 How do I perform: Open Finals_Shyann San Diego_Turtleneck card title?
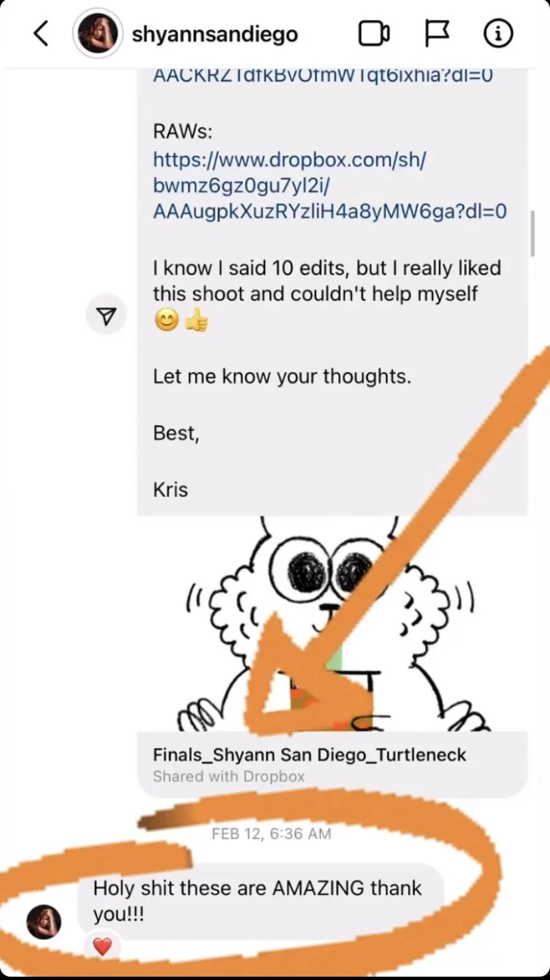(x=310, y=755)
